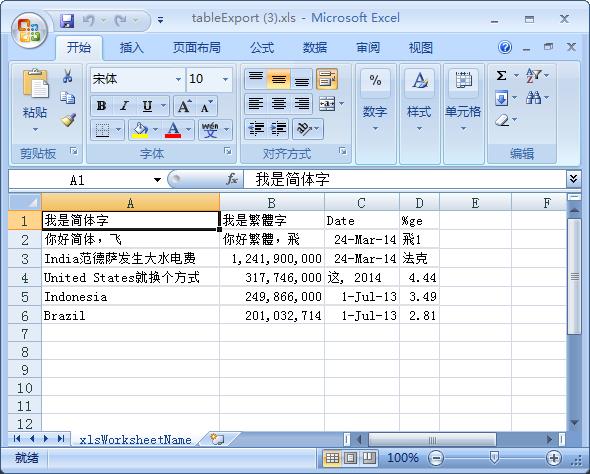This screenshot has width=590, height=474.
Task: Expand the Name Box dropdown arrow
Action: click(157, 180)
